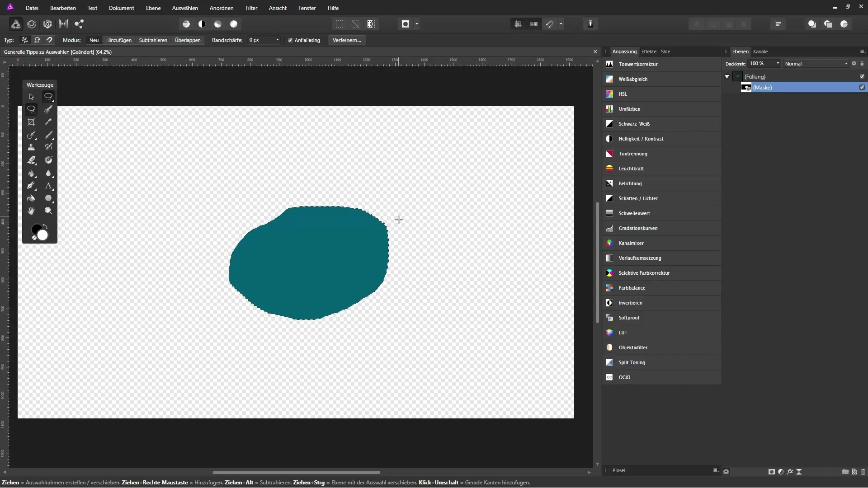868x488 pixels.
Task: Click the Deselect toolbar icon
Action: click(355, 24)
